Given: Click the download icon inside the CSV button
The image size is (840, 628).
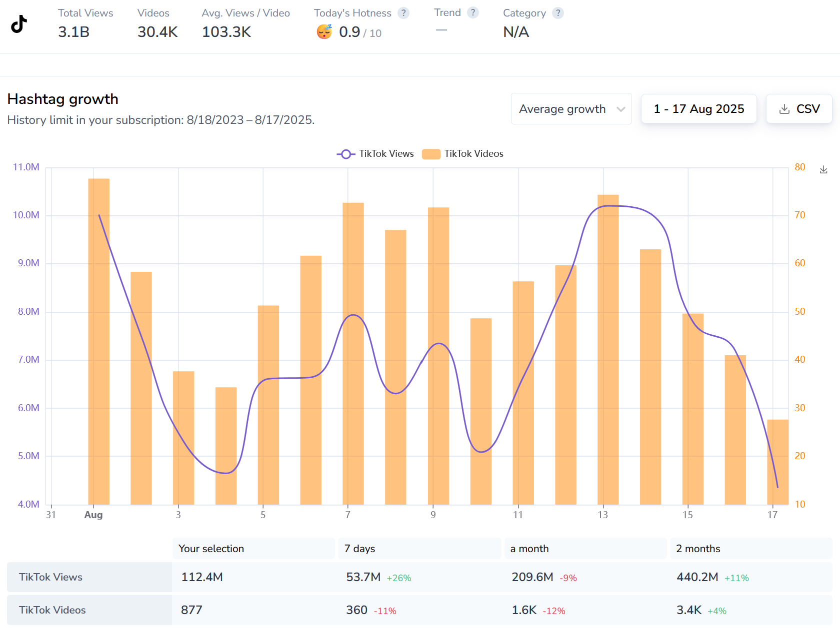Looking at the screenshot, I should coord(784,109).
